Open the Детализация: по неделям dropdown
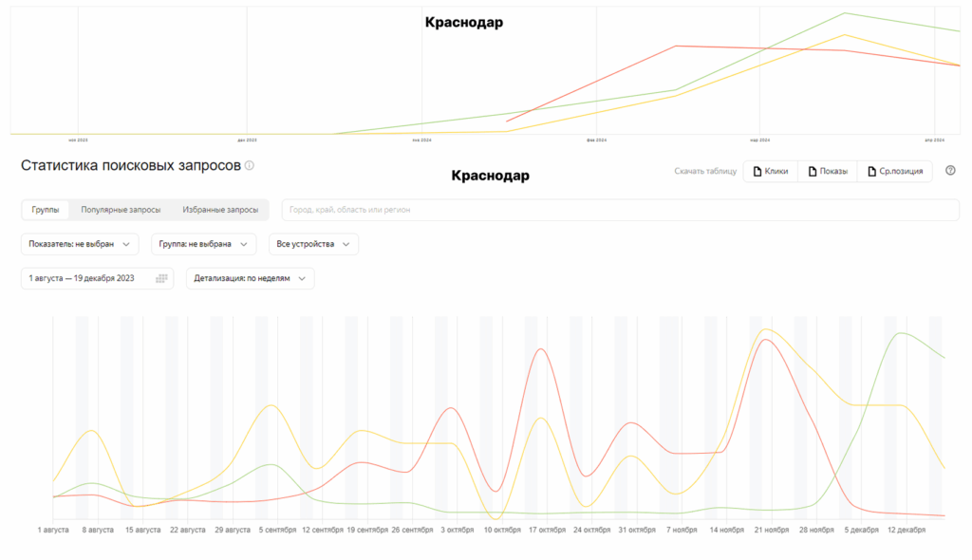972x560 pixels. click(x=250, y=278)
